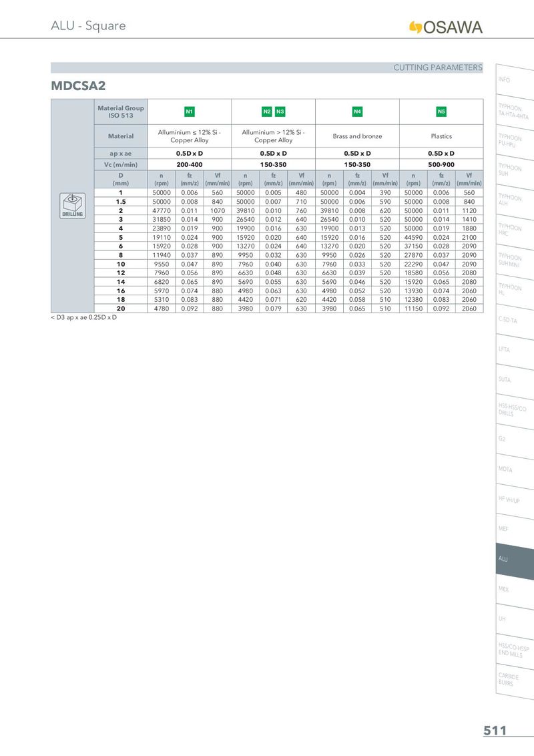Click the 'ap x ae' row label
The width and height of the screenshot is (534, 756).
pyautogui.click(x=121, y=154)
